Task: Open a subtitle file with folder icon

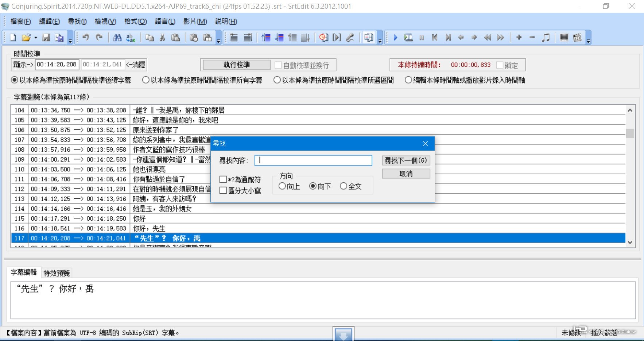Action: pyautogui.click(x=26, y=38)
